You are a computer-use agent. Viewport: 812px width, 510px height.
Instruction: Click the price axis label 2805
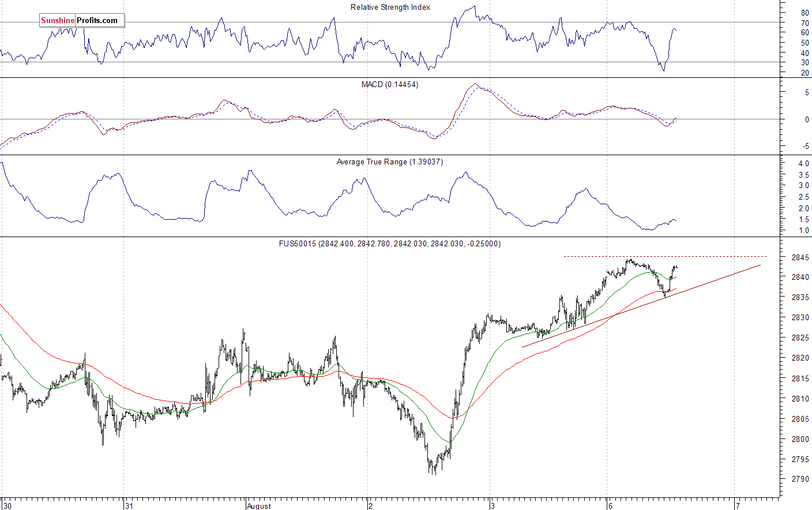pos(799,419)
